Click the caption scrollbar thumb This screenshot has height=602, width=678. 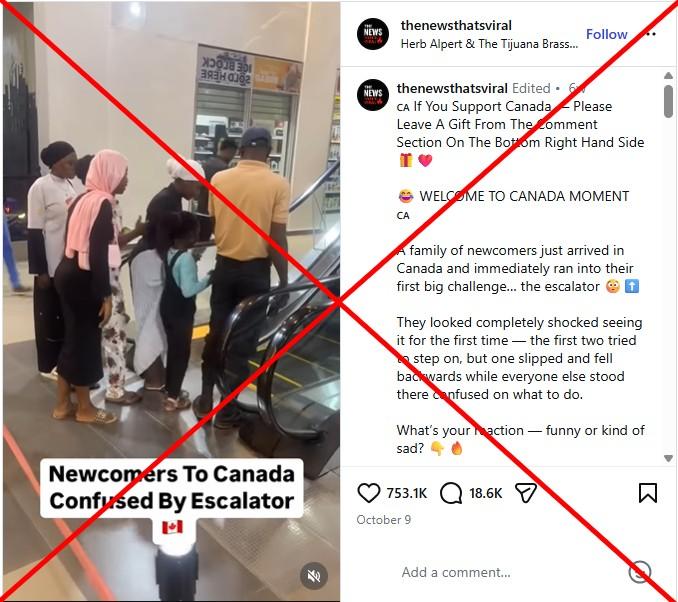[668, 101]
